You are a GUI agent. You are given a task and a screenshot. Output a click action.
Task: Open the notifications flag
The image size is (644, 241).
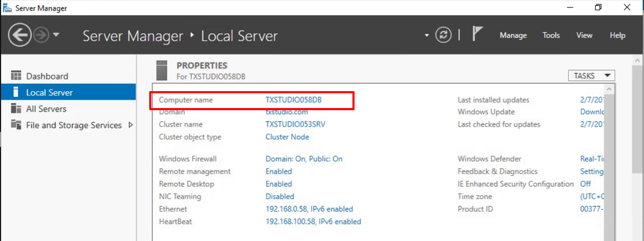tap(477, 35)
